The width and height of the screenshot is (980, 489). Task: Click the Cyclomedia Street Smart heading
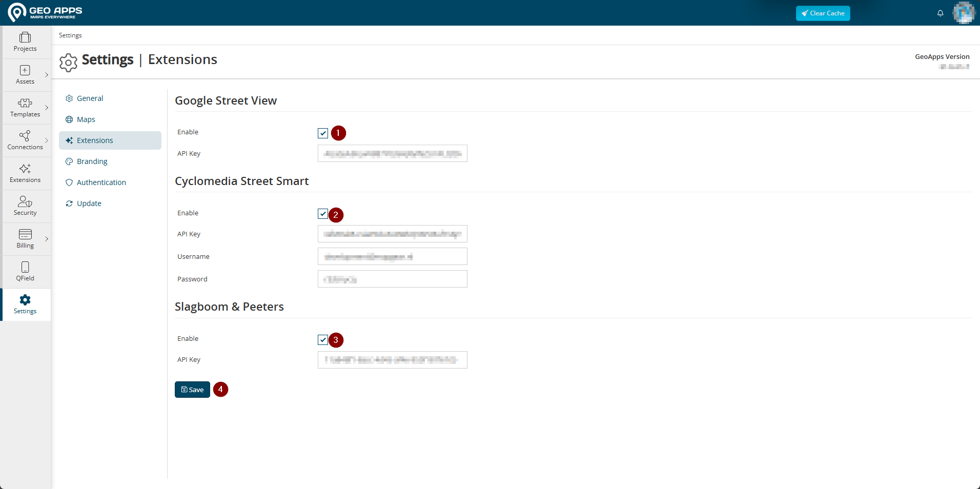point(242,181)
